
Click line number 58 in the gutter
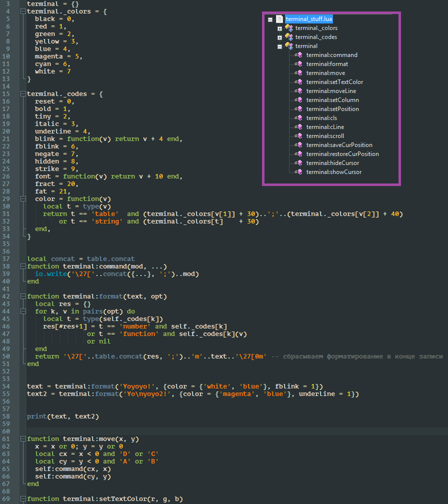pos(9,416)
